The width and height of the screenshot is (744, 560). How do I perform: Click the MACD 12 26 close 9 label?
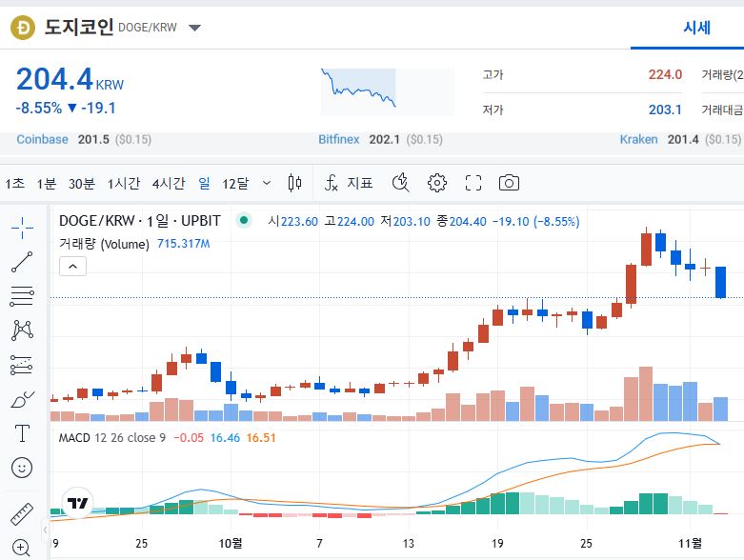[112, 438]
